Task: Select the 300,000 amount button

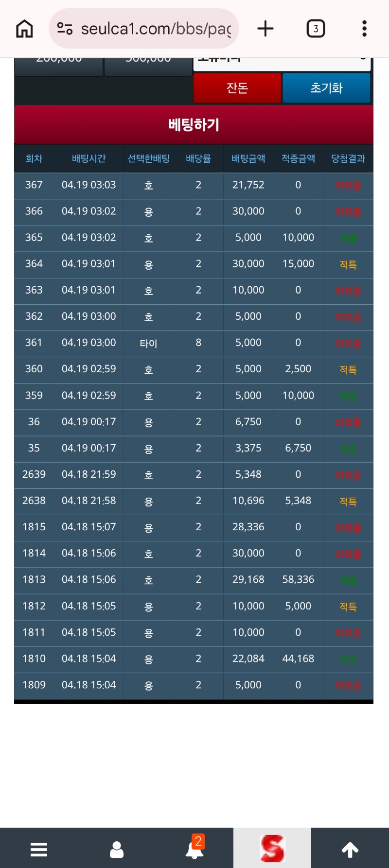Action: [x=148, y=66]
